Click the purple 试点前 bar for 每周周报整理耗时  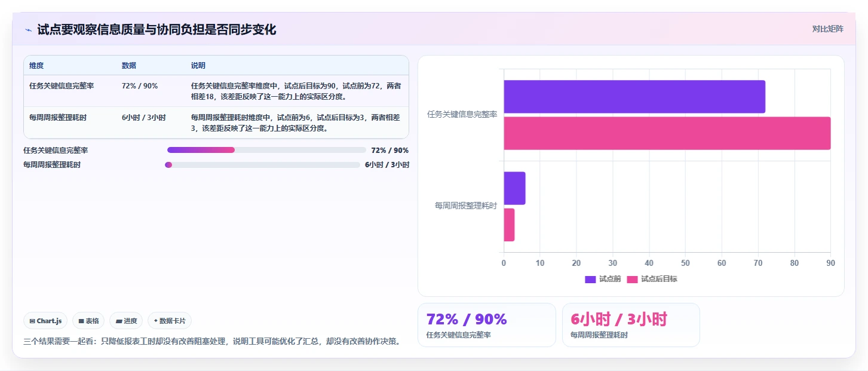point(514,188)
